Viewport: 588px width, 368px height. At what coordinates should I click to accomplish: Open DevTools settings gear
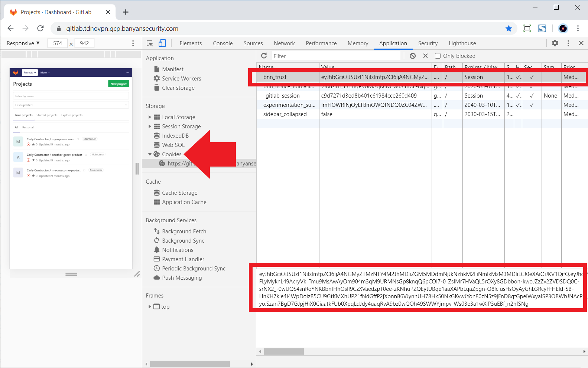pyautogui.click(x=555, y=43)
